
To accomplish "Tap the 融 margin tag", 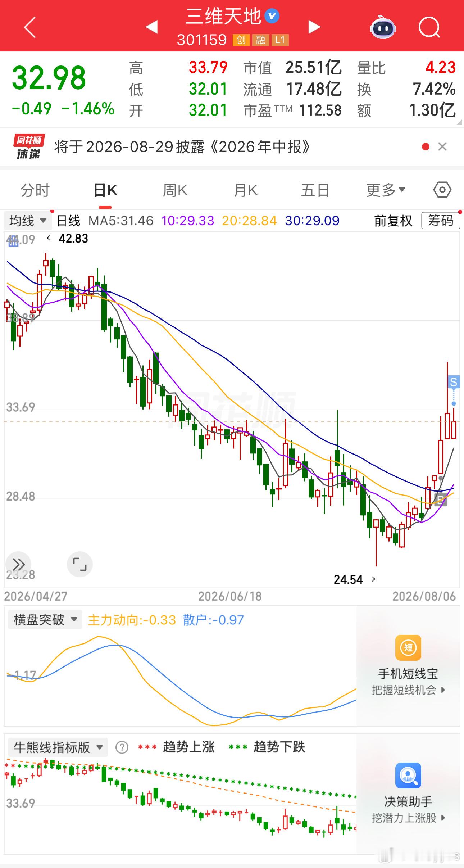I will (x=261, y=40).
